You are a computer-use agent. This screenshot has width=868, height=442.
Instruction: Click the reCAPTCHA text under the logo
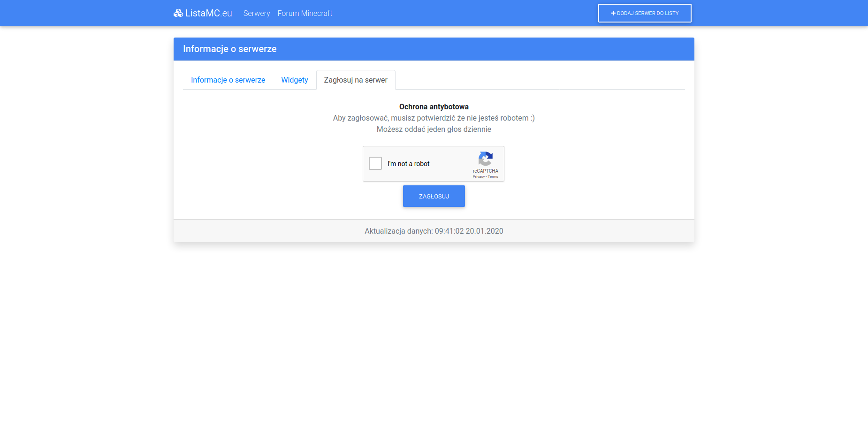pos(485,171)
